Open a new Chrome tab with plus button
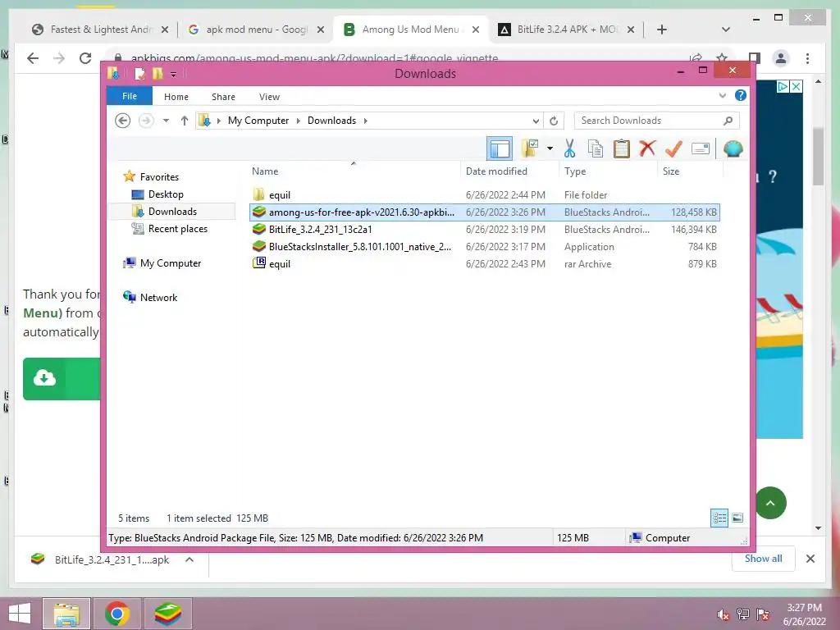Screen dimensions: 840x630 point(662,30)
